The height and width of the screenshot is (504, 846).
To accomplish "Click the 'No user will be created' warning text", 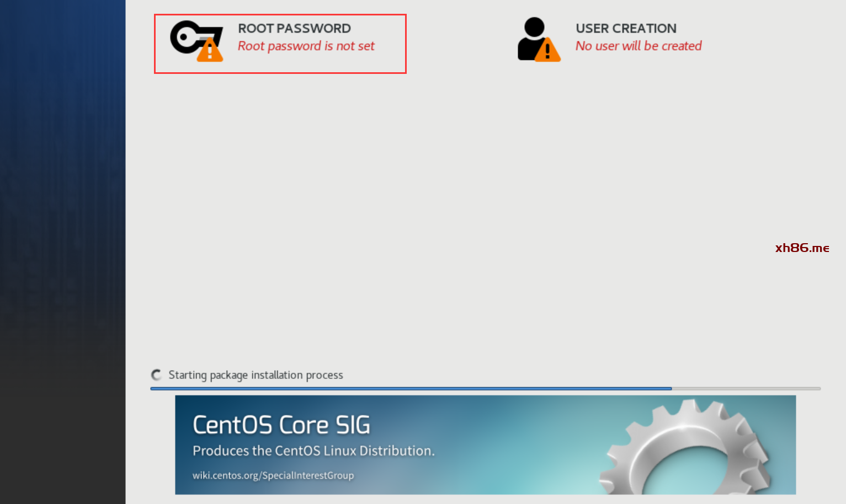I will coord(639,46).
